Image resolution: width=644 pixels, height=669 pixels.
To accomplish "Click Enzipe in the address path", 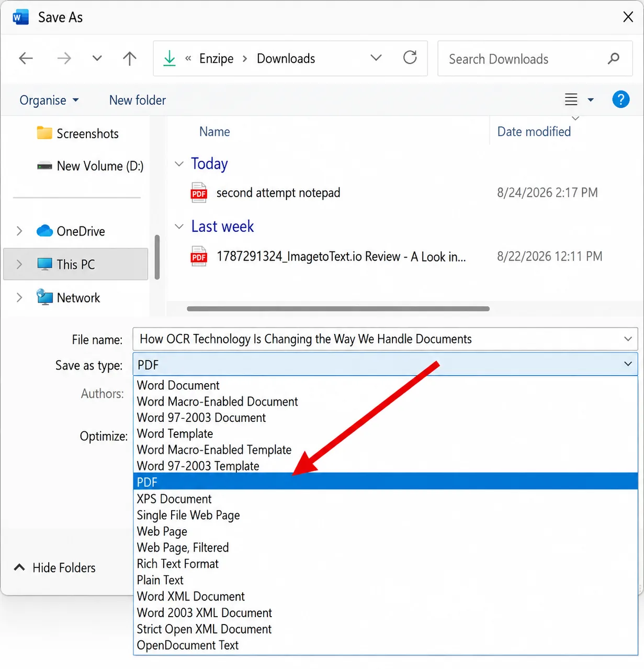I will [x=216, y=59].
